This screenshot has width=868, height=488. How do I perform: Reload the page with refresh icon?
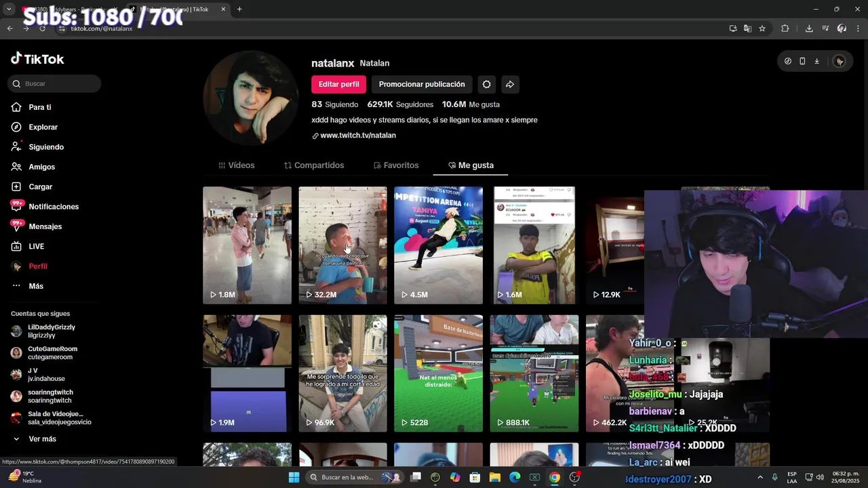coord(42,28)
